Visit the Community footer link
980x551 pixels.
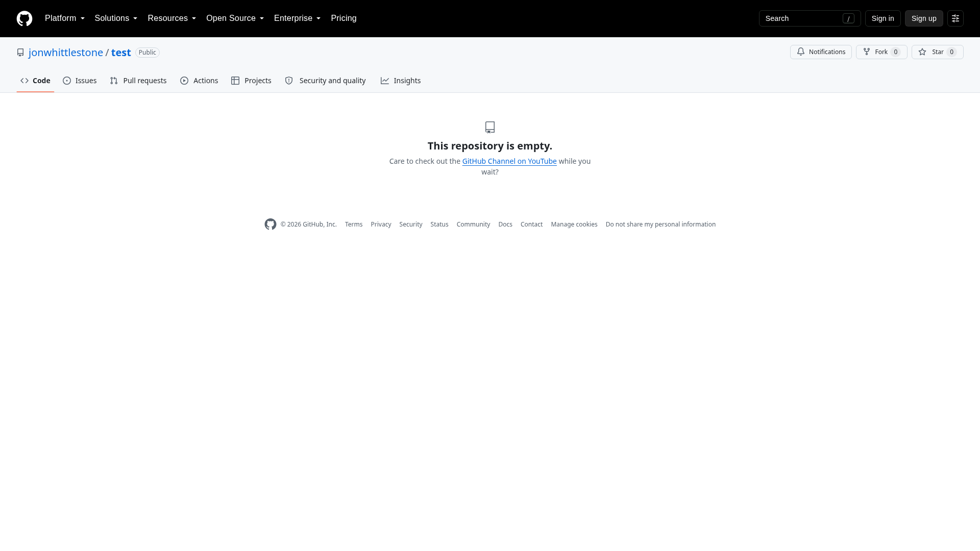[473, 224]
